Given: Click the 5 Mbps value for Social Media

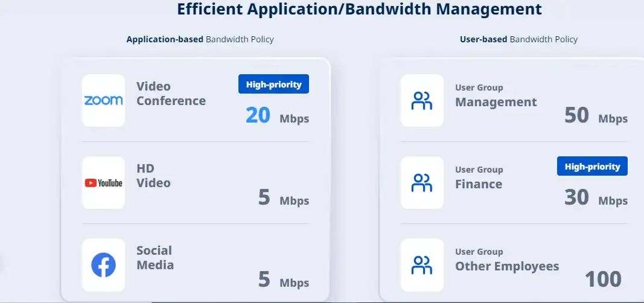Looking at the screenshot, I should pyautogui.click(x=284, y=279).
